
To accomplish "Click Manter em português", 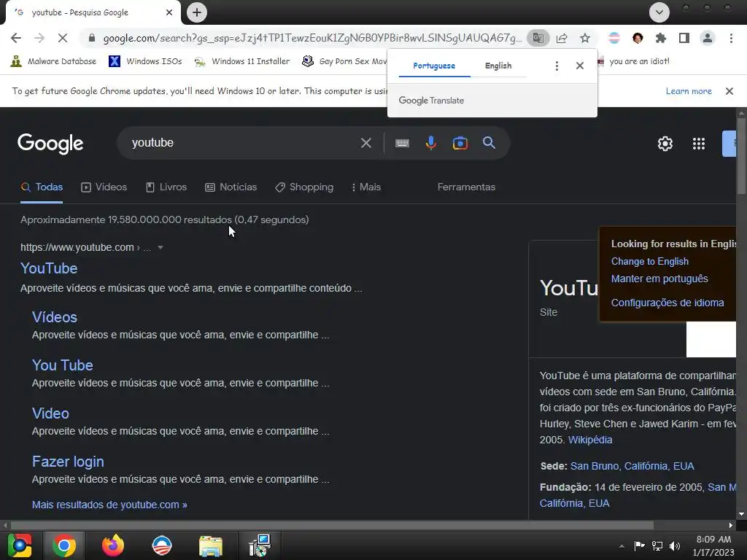I will (x=659, y=279).
